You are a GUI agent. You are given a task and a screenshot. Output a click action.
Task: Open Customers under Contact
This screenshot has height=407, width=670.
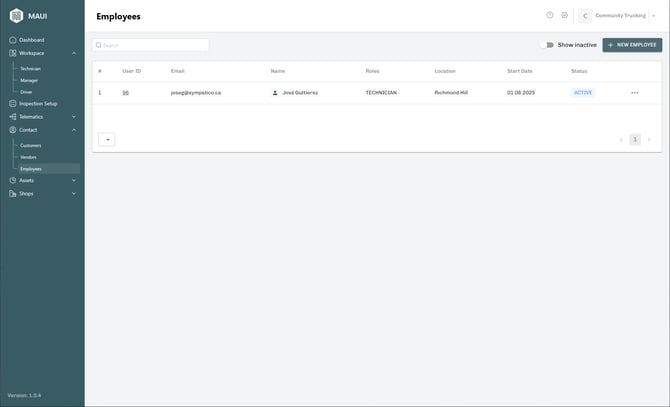[x=31, y=146]
